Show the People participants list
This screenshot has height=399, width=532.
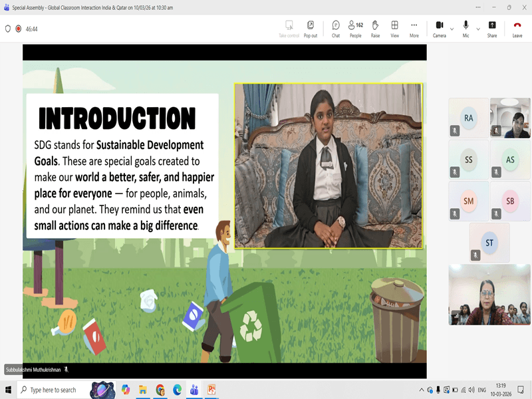tap(355, 28)
